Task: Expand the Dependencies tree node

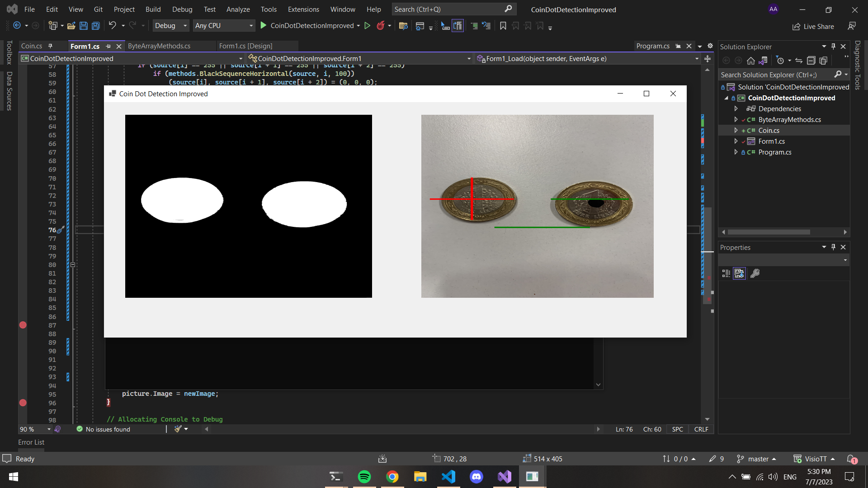Action: point(736,108)
